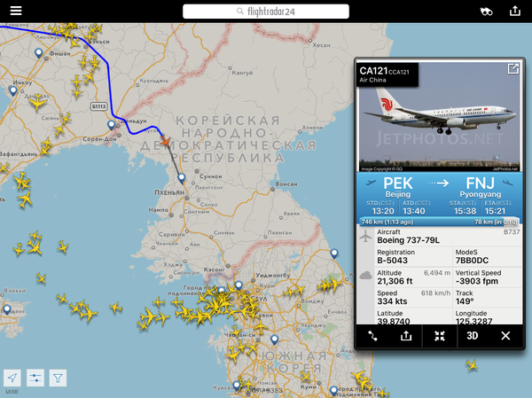Show the flight route icon in panel

[372, 336]
